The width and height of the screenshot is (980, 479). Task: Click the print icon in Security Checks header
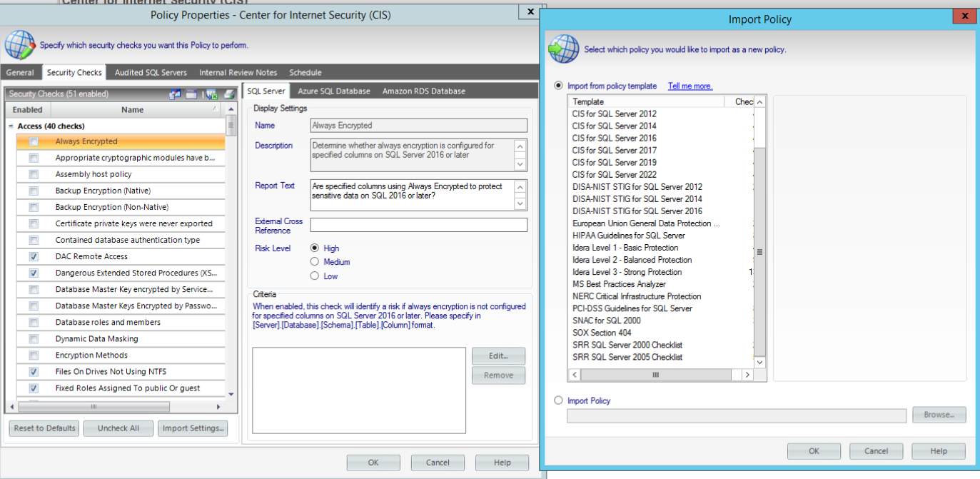(x=229, y=94)
